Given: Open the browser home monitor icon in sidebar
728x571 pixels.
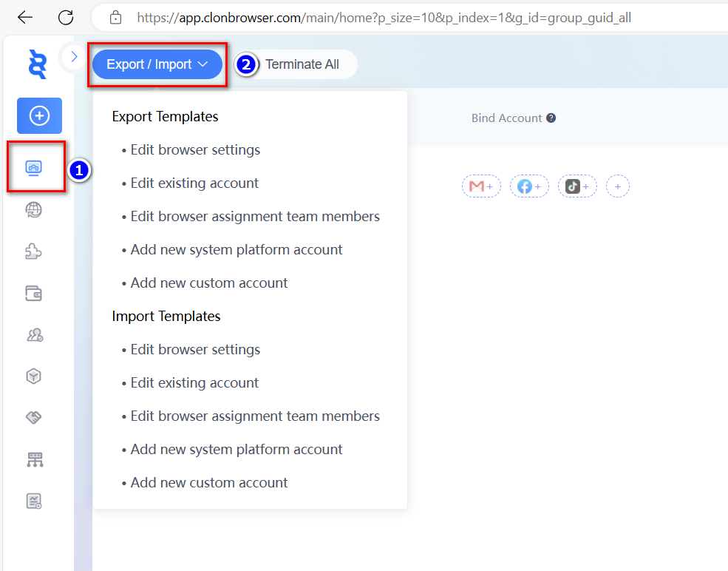Looking at the screenshot, I should click(34, 168).
